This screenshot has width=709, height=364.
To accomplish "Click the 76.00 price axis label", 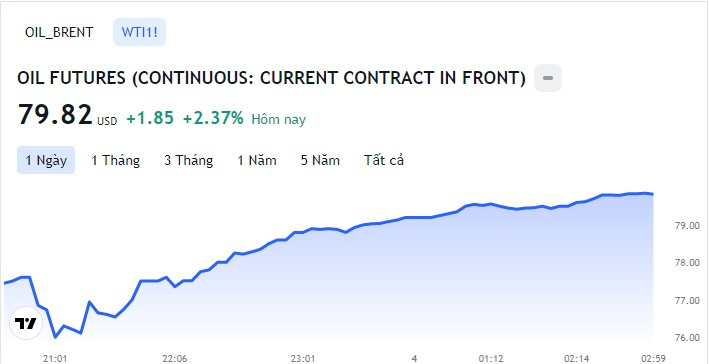I will pyautogui.click(x=686, y=337).
